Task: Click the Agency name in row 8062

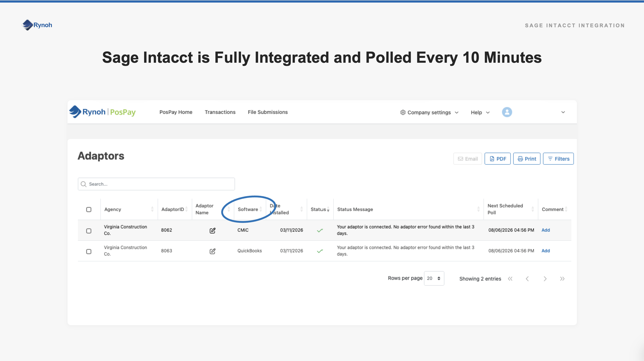Action: pyautogui.click(x=125, y=230)
